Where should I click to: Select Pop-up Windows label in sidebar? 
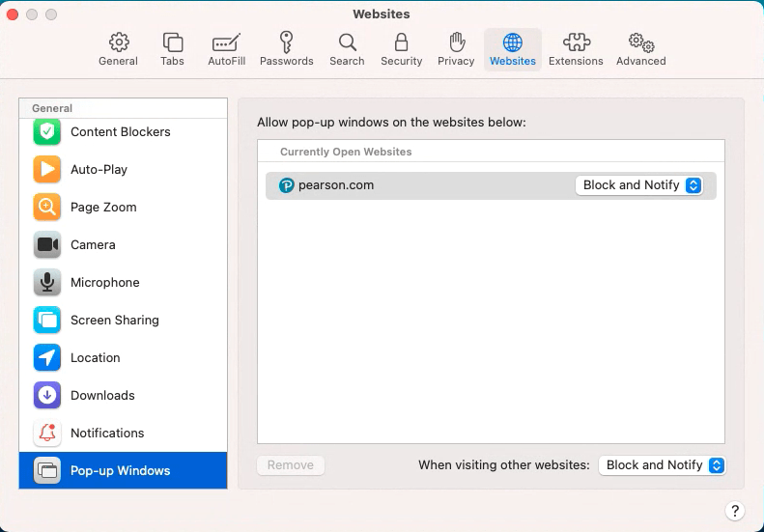pyautogui.click(x=121, y=470)
